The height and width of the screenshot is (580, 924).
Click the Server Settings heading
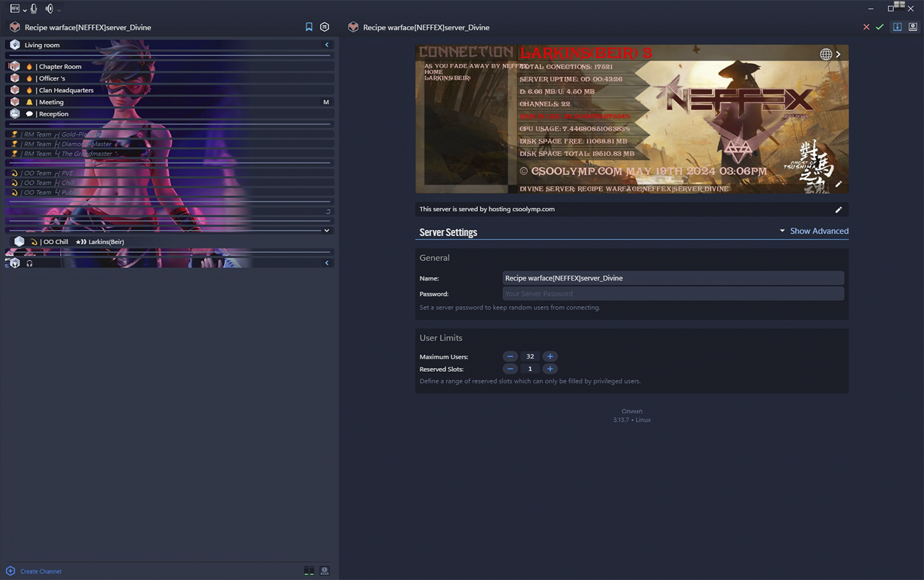[x=448, y=232]
